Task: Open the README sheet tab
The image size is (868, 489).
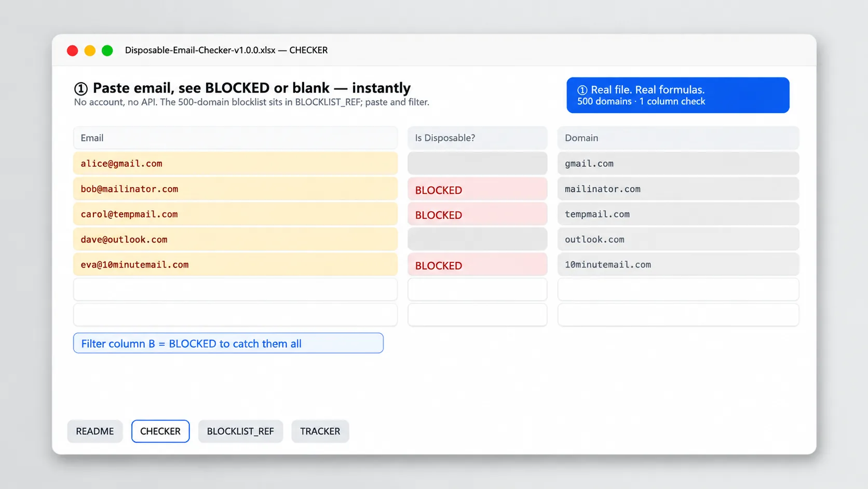Action: click(94, 431)
